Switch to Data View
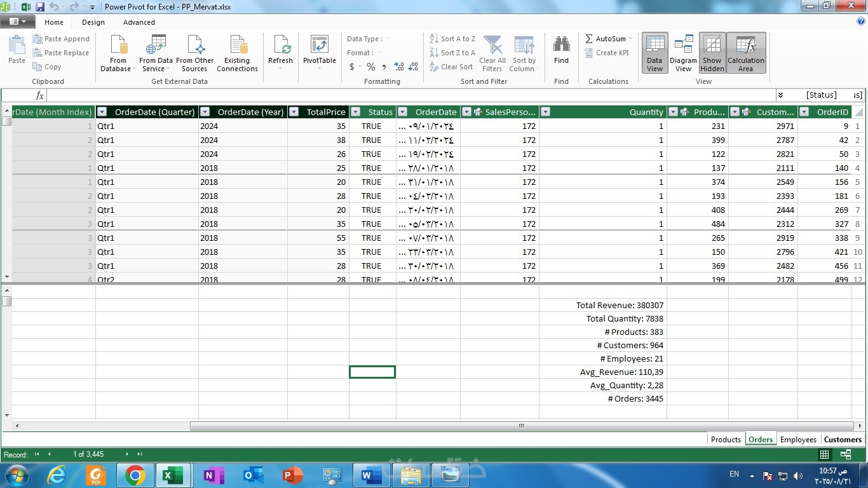The width and height of the screenshot is (868, 488). click(x=654, y=53)
